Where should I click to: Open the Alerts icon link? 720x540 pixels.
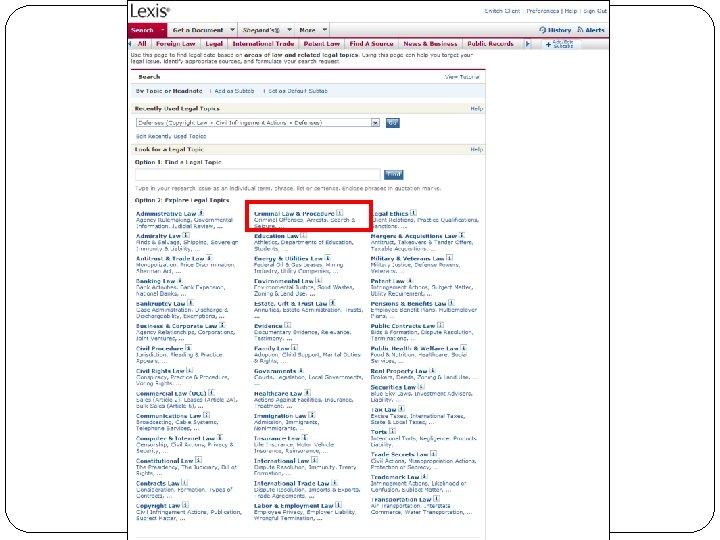point(591,30)
